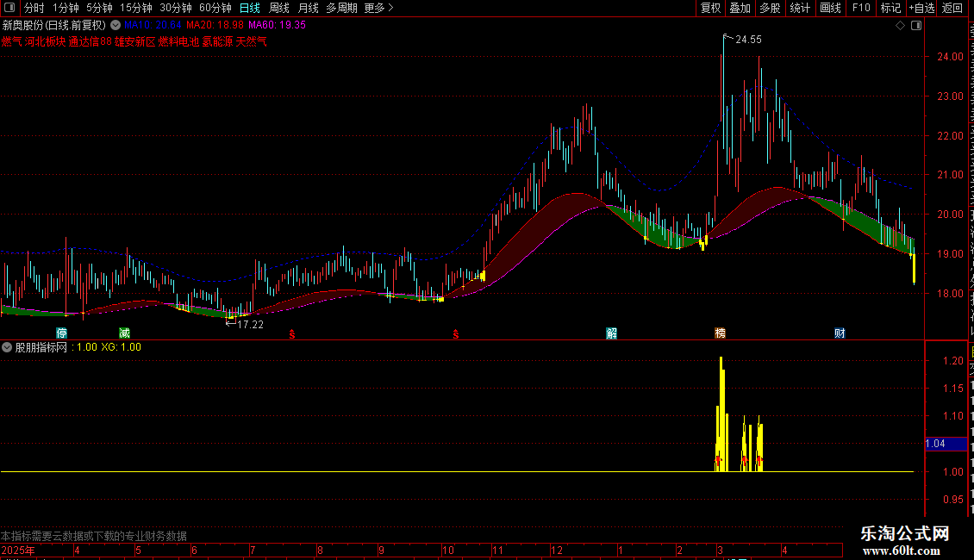Click the 18.00 price axis label
974x560 pixels.
click(951, 293)
